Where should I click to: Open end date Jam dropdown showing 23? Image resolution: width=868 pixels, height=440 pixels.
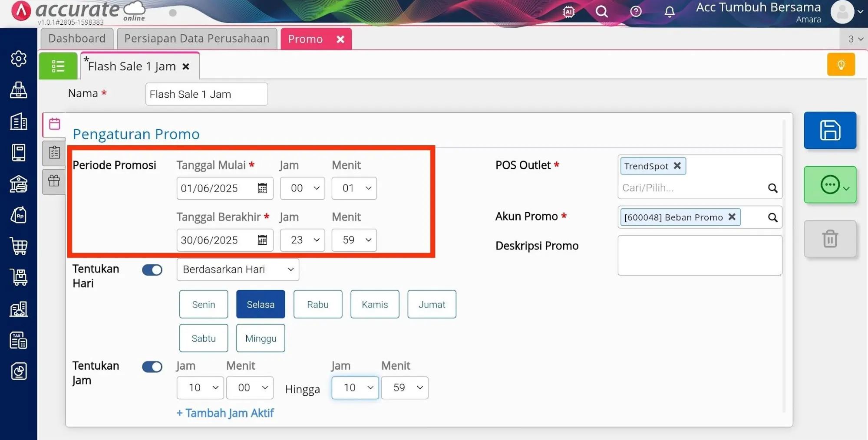(x=303, y=240)
